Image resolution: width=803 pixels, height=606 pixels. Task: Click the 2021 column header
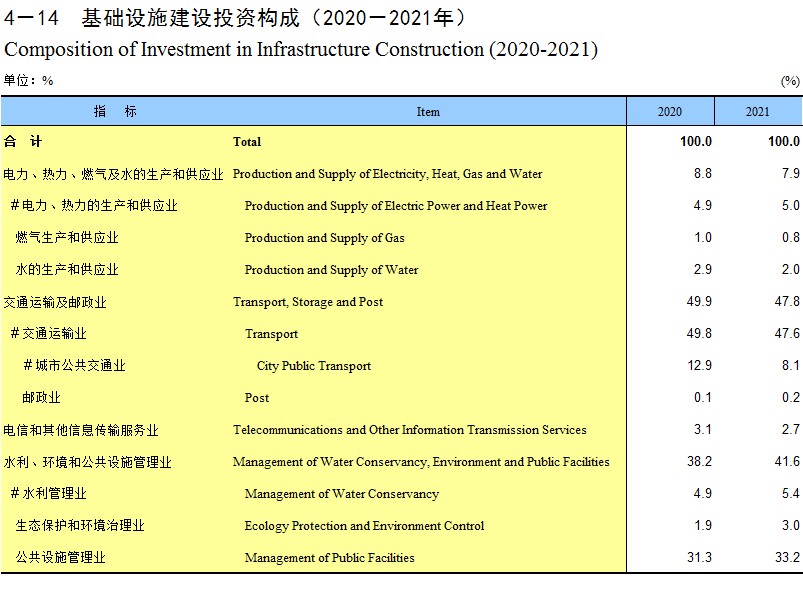click(x=758, y=111)
